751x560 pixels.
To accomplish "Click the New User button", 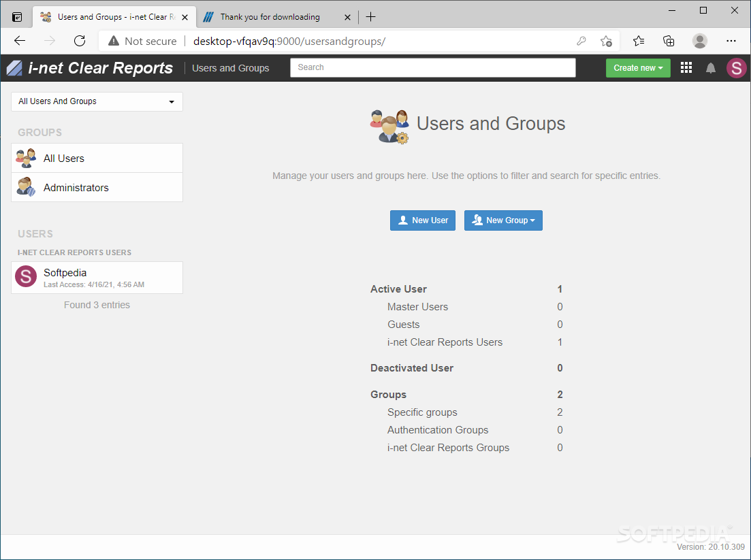I will tap(422, 220).
